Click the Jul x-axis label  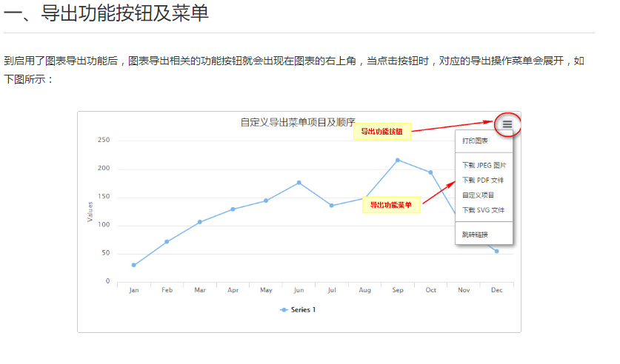pos(332,290)
